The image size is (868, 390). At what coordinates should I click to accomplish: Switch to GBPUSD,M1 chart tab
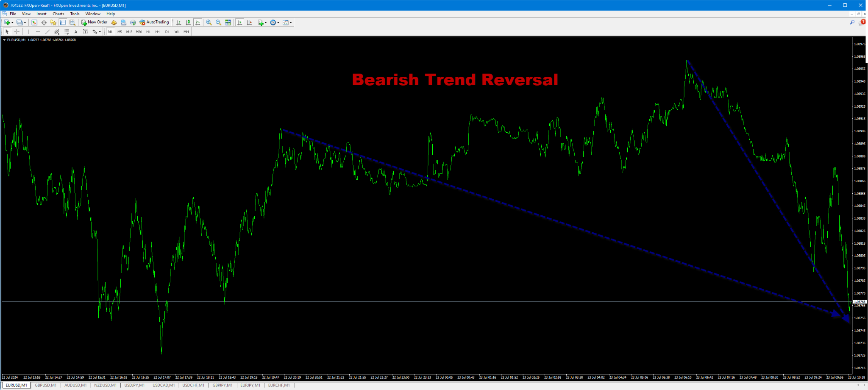(46, 385)
